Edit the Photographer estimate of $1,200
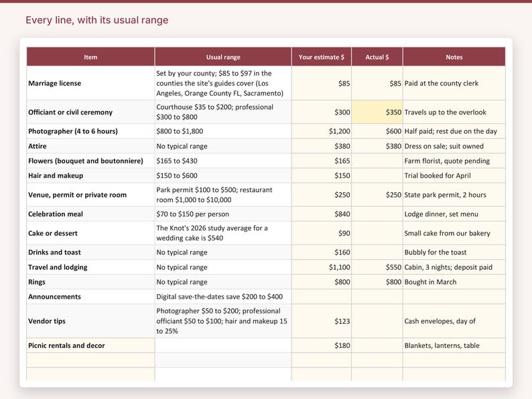Screen dimensions: 532x399 click(322, 131)
